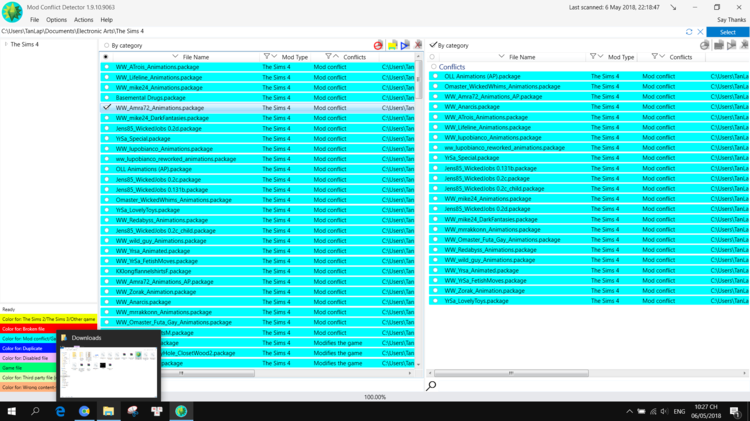This screenshot has width=750, height=421.
Task: Open File Name column dropdown in right list
Action: click(x=501, y=56)
